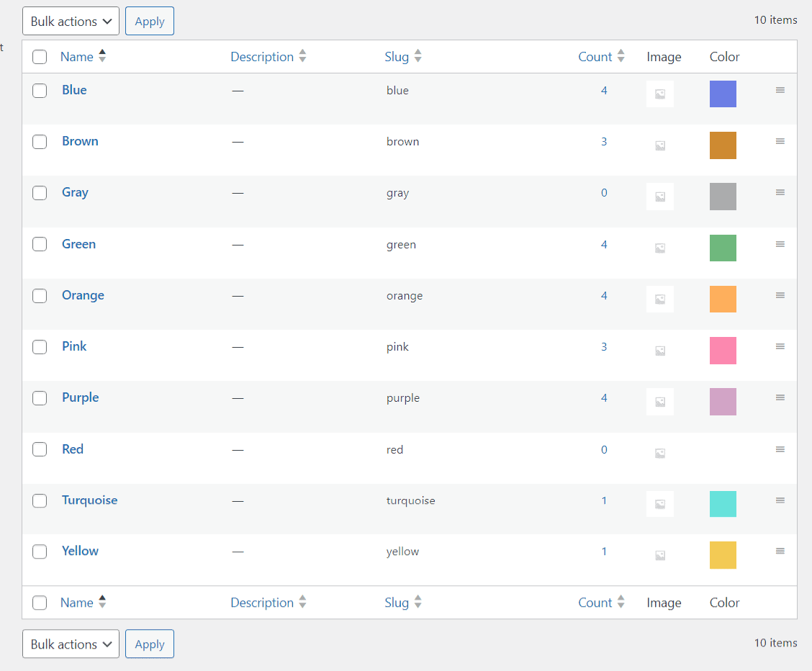
Task: Open the Red term link
Action: coord(73,449)
